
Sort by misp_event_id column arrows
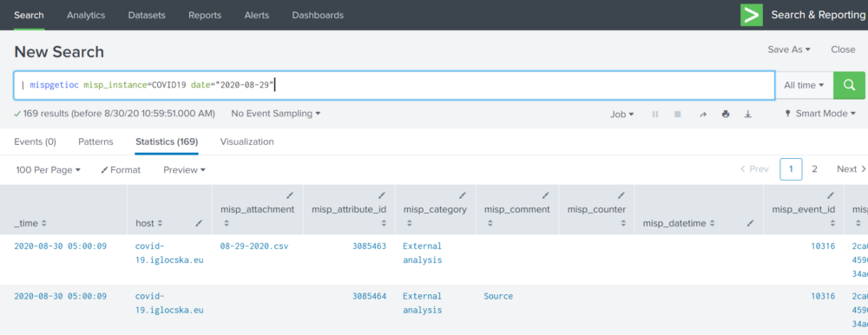832,223
